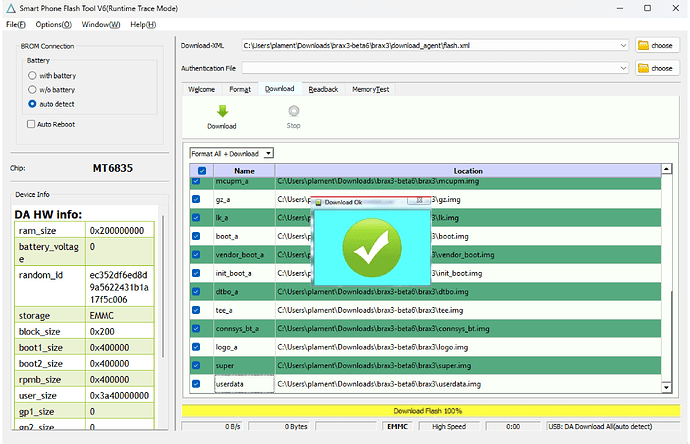Click the Authentication File choose folder button
Viewport: 690px width, 444px height.
click(657, 68)
